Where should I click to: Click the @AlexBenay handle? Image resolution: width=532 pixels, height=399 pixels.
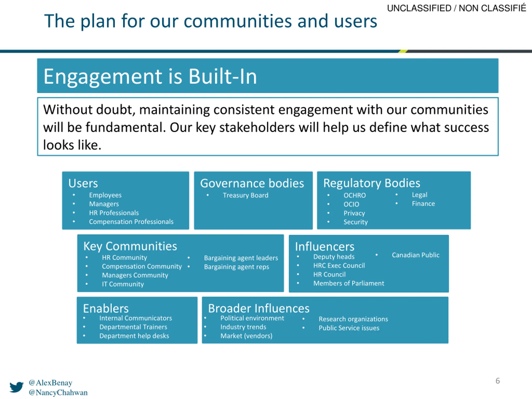50,383
